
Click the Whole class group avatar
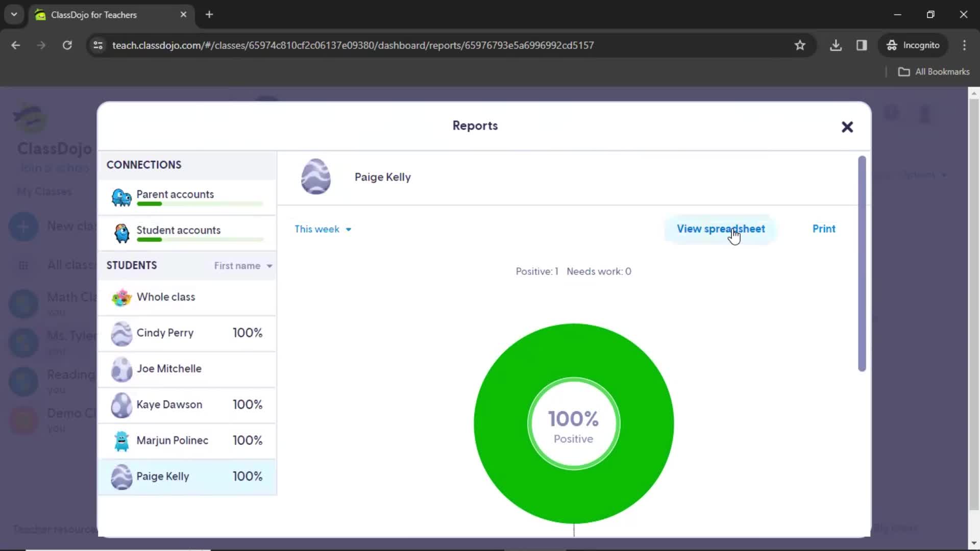coord(121,297)
